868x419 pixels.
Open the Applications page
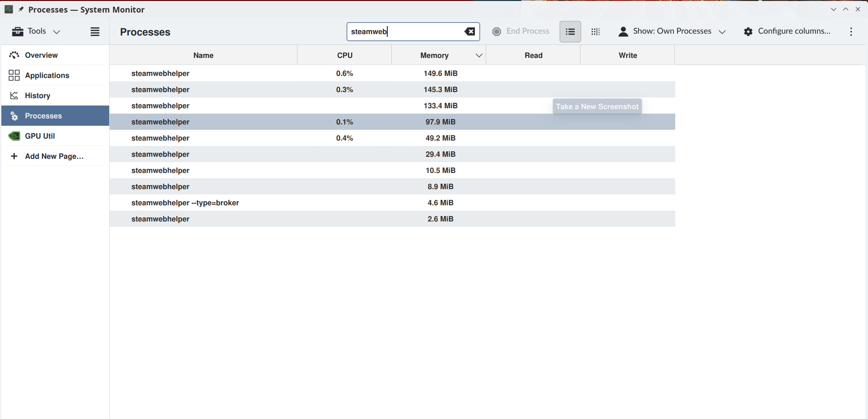pos(47,75)
